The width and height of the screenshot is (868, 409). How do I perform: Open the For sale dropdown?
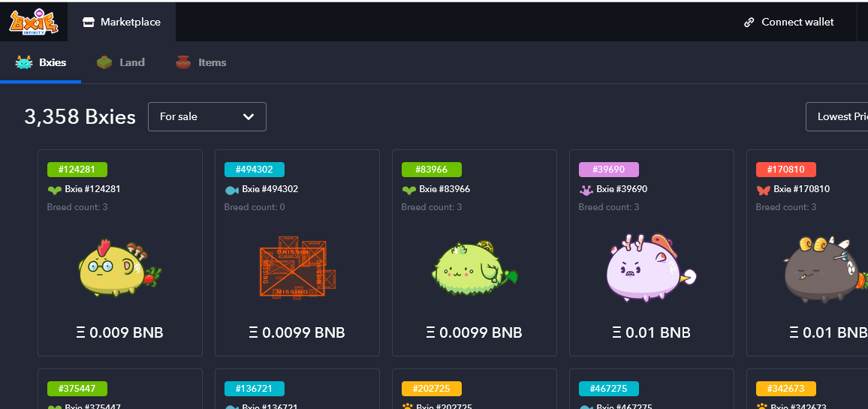(x=207, y=117)
